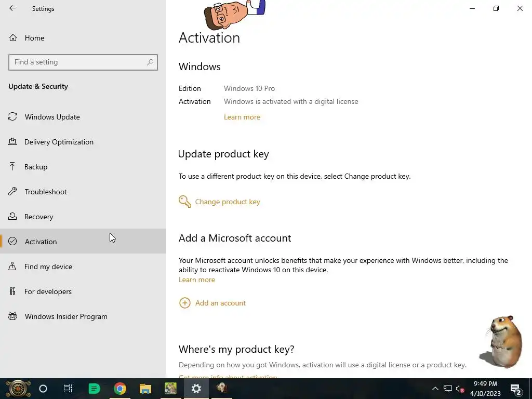Screen dimensions: 532x399
Task: Launch the green notes app on taskbar
Action: point(94,389)
